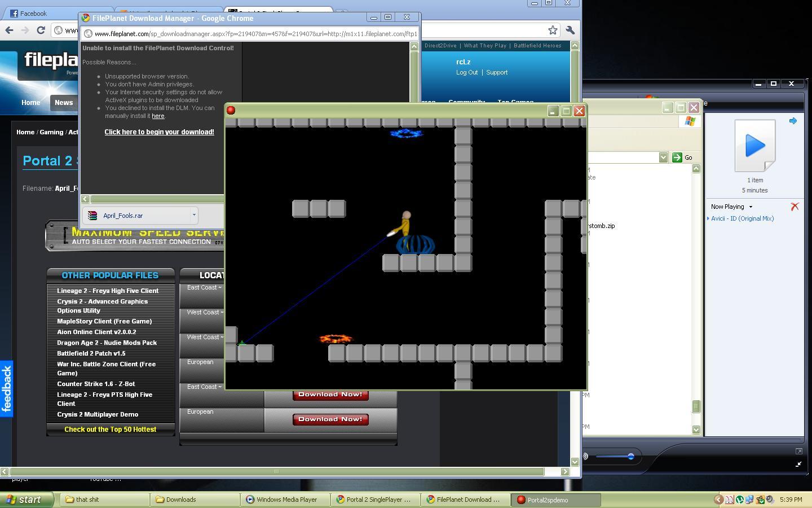Click Chrome's back arrow button
Viewport: 812px width, 508px height.
(9, 30)
